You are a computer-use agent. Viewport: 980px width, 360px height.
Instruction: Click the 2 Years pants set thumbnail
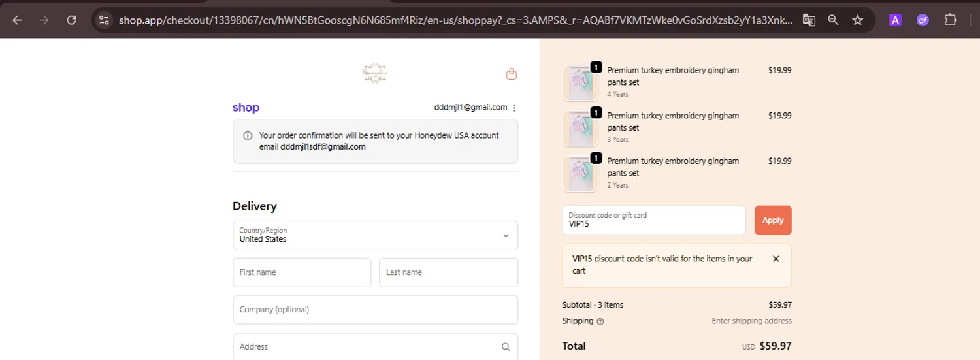click(x=580, y=174)
